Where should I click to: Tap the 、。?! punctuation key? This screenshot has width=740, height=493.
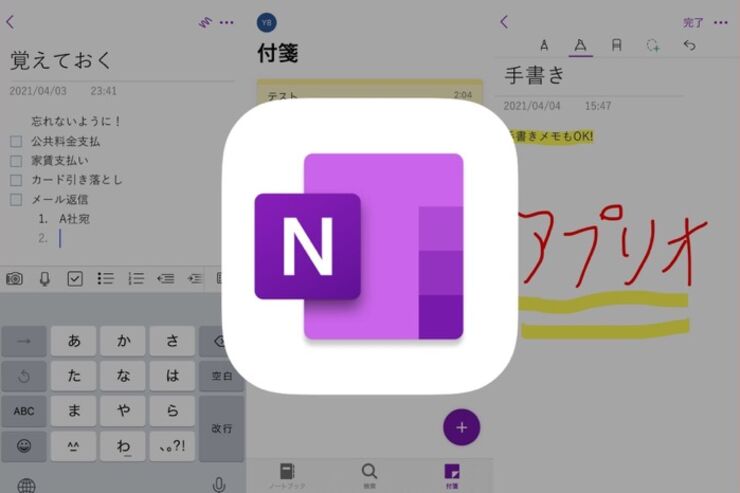(x=172, y=446)
